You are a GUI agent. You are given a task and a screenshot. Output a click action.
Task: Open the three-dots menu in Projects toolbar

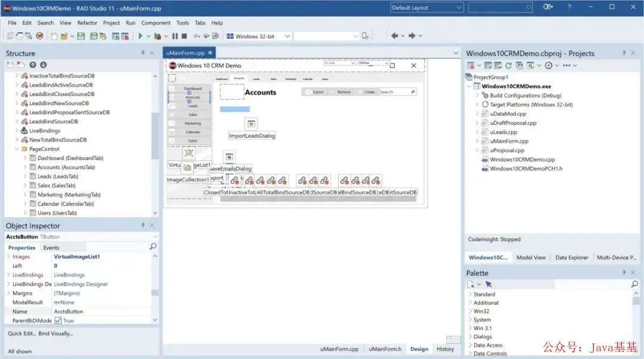click(566, 66)
